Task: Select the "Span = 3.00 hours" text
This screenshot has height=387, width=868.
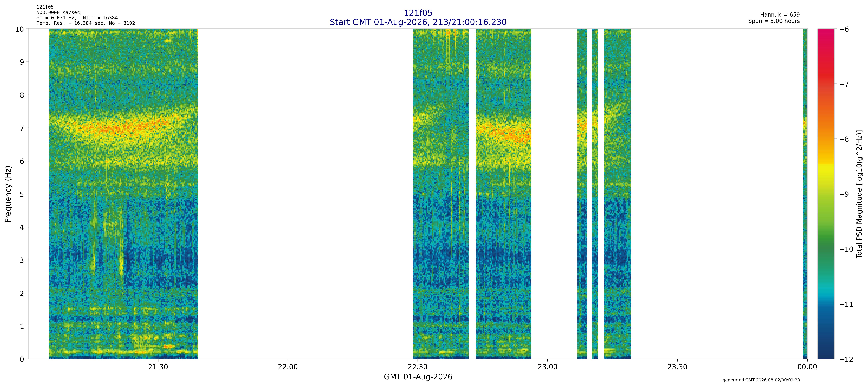Action: [x=774, y=21]
